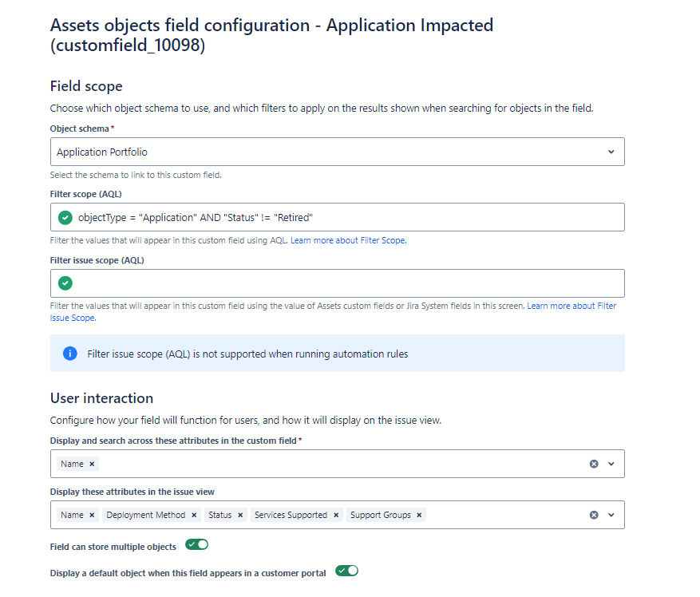Screen dimensions: 700x597
Task: Click the green validation check in Filter scope
Action: coord(65,217)
